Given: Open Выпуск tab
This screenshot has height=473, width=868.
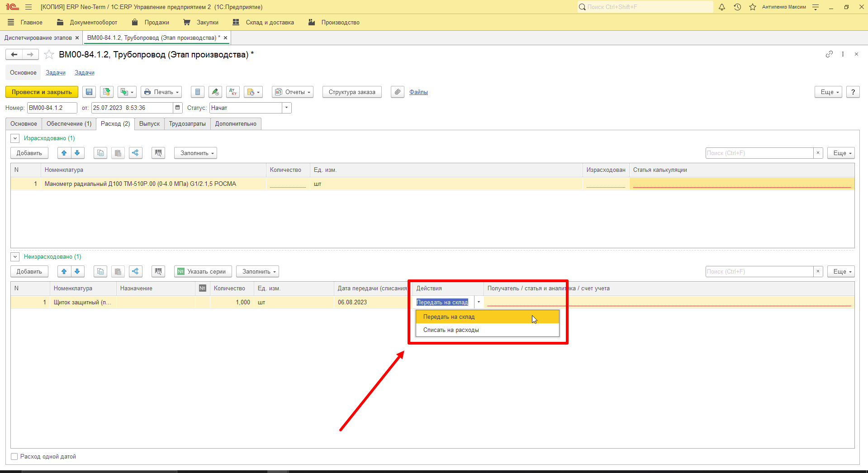Looking at the screenshot, I should (149, 124).
